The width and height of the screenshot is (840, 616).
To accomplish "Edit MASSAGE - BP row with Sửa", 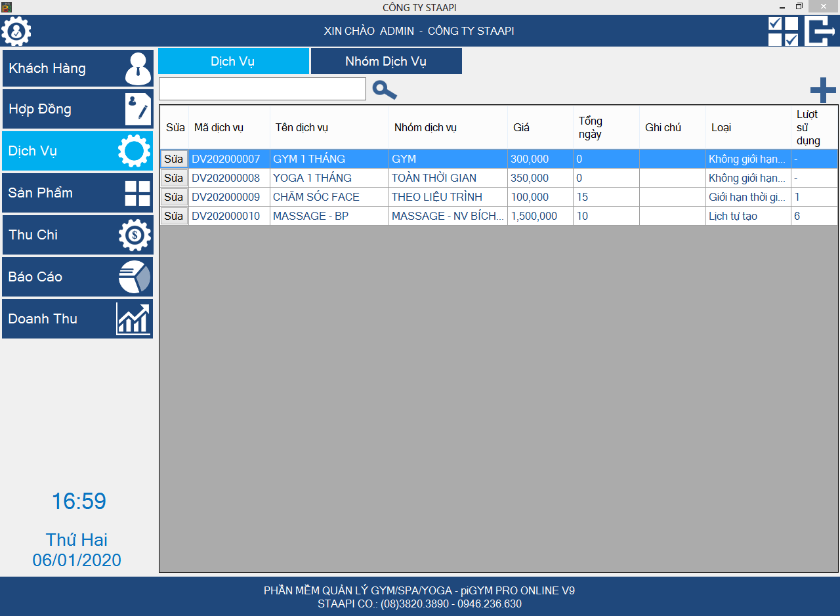I will coord(174,216).
